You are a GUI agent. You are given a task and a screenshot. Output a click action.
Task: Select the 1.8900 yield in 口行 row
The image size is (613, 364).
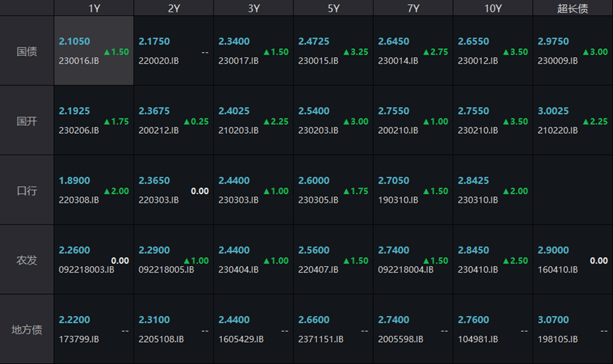tap(74, 181)
